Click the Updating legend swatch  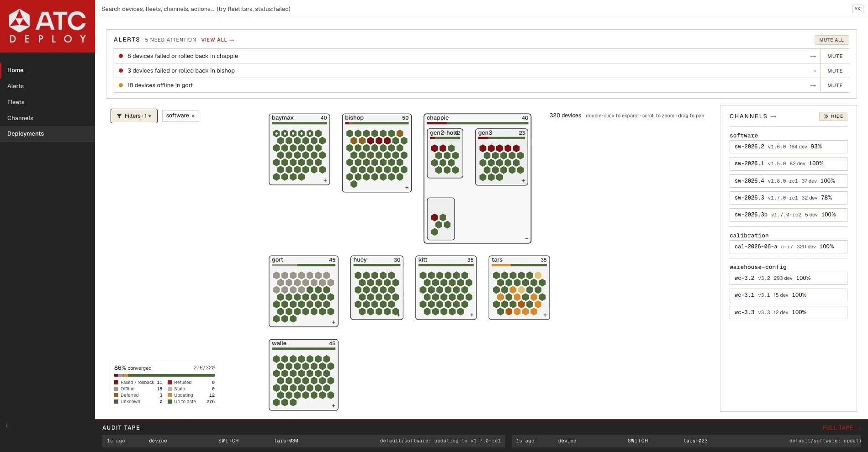click(x=169, y=395)
